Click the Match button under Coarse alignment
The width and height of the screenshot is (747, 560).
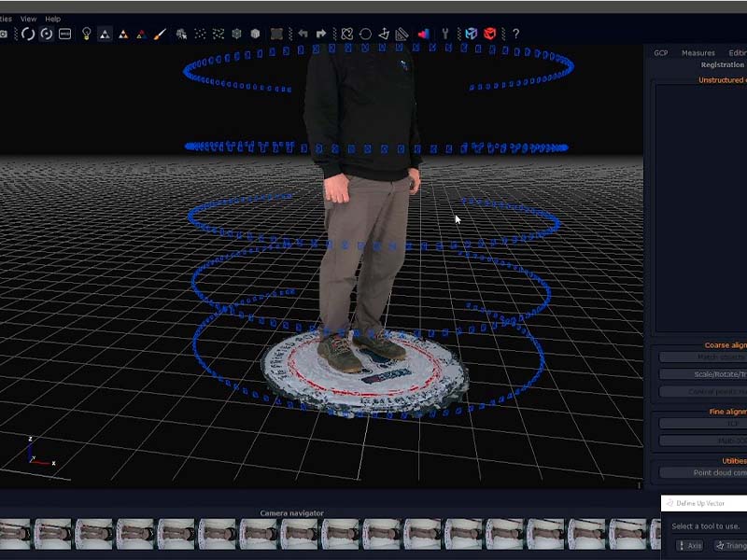tap(703, 357)
